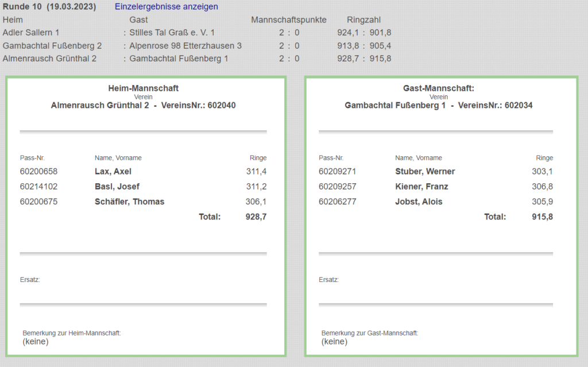Click the Heim-Mannschaft box title
Image resolution: width=588 pixels, height=367 pixels.
click(x=144, y=88)
